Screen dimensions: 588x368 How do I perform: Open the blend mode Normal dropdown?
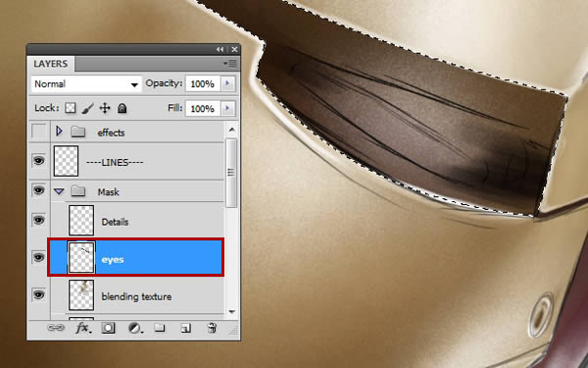click(x=86, y=83)
